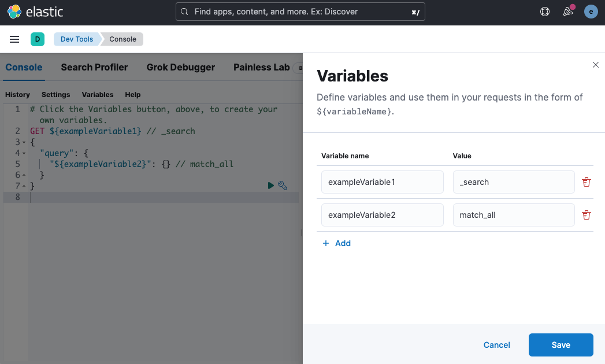Delete the exampleVariable1 row with trash icon
Screen dimensions: 605x364
(x=586, y=181)
